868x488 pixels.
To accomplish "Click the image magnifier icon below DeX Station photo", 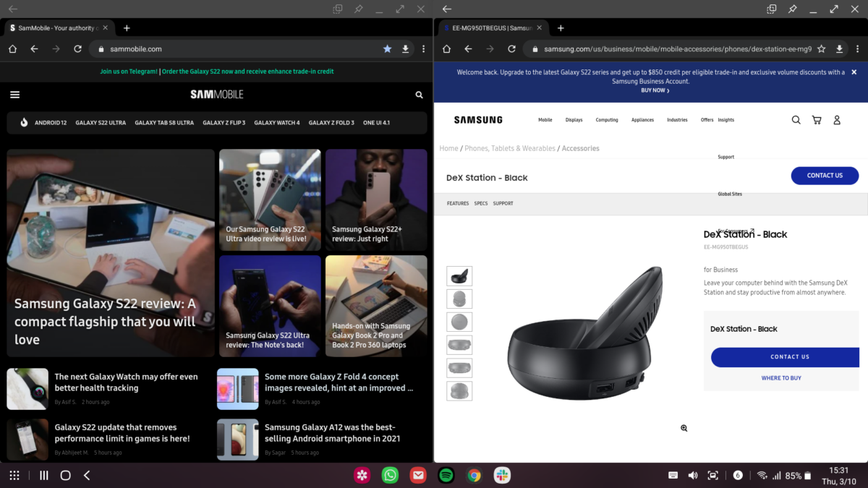I will tap(683, 427).
